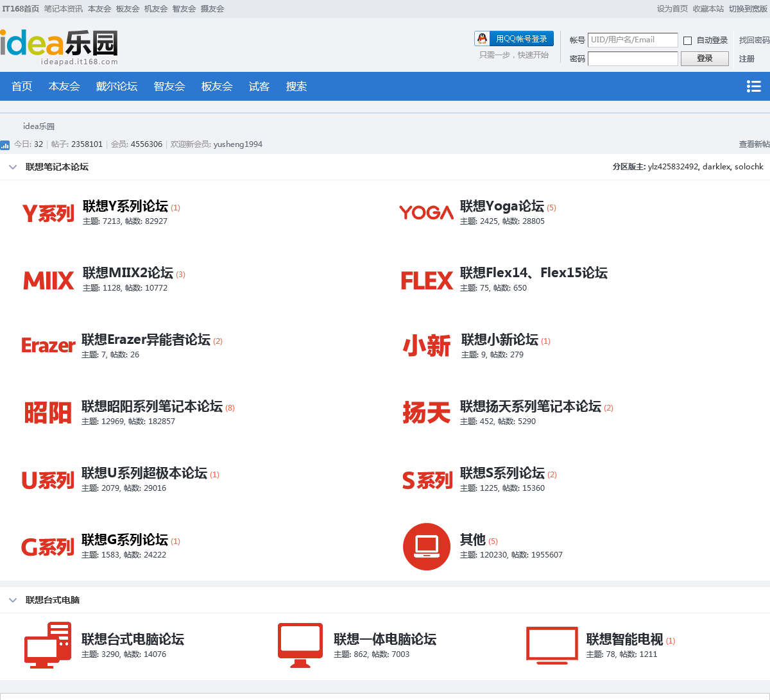Open 机友会 in the top bar

[156, 9]
